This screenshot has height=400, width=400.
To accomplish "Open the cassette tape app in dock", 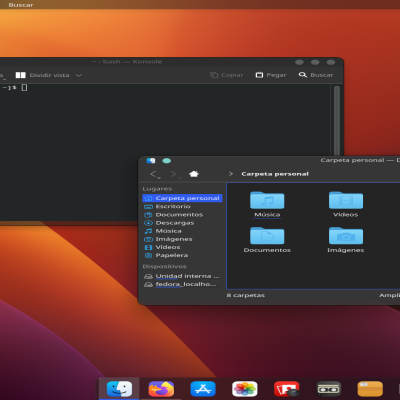I will [x=328, y=389].
